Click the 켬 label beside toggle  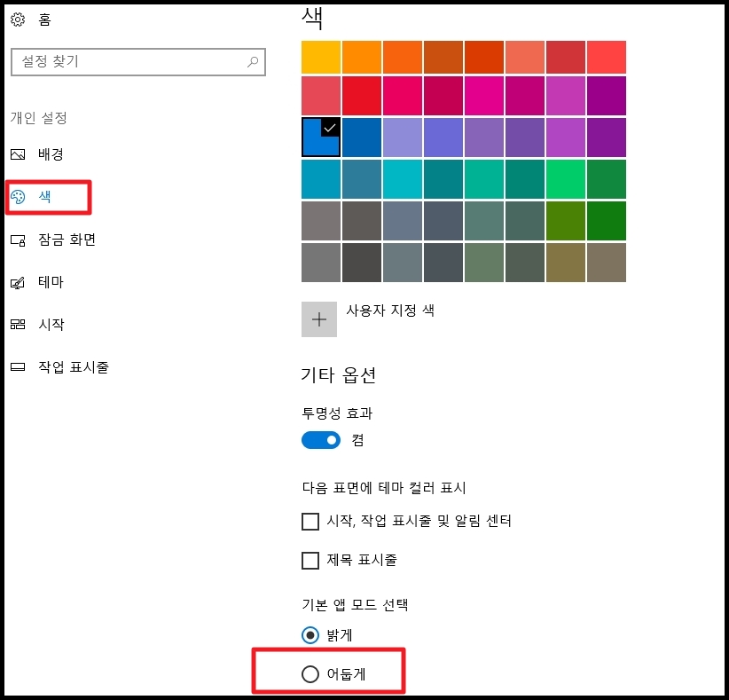(357, 440)
